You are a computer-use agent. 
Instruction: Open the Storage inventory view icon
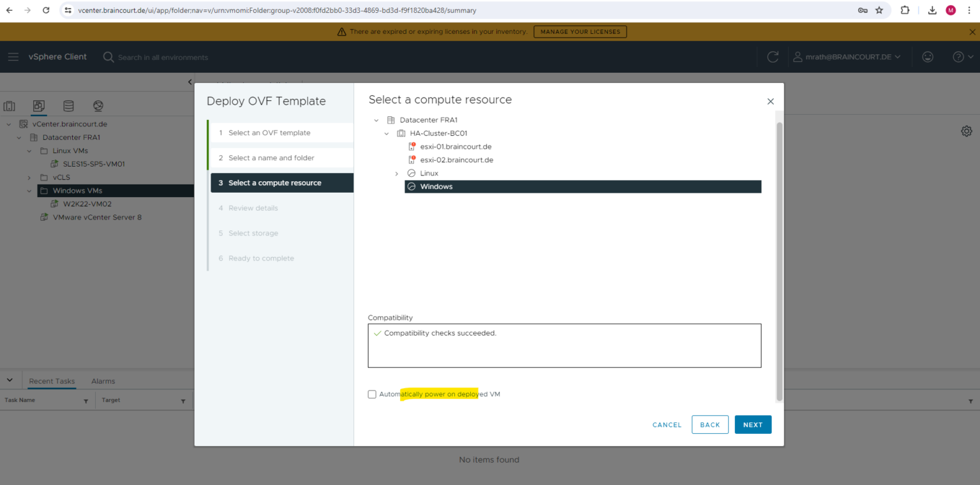68,106
